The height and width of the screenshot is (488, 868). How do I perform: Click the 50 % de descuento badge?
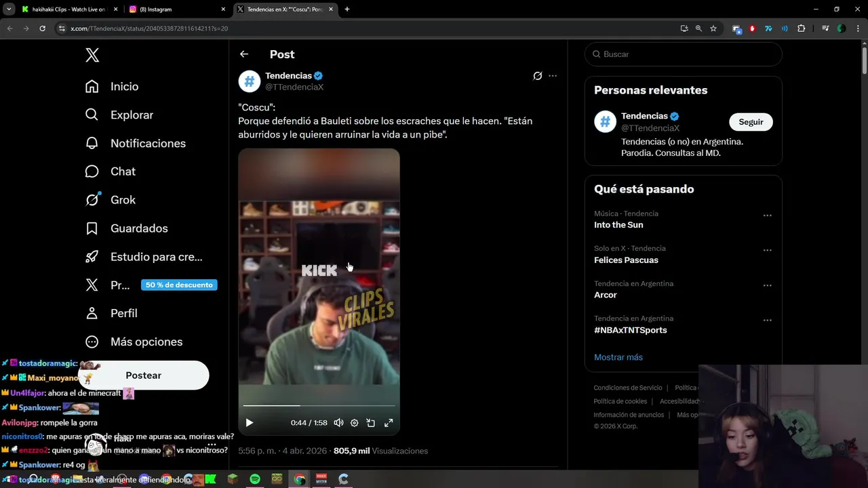tap(179, 285)
